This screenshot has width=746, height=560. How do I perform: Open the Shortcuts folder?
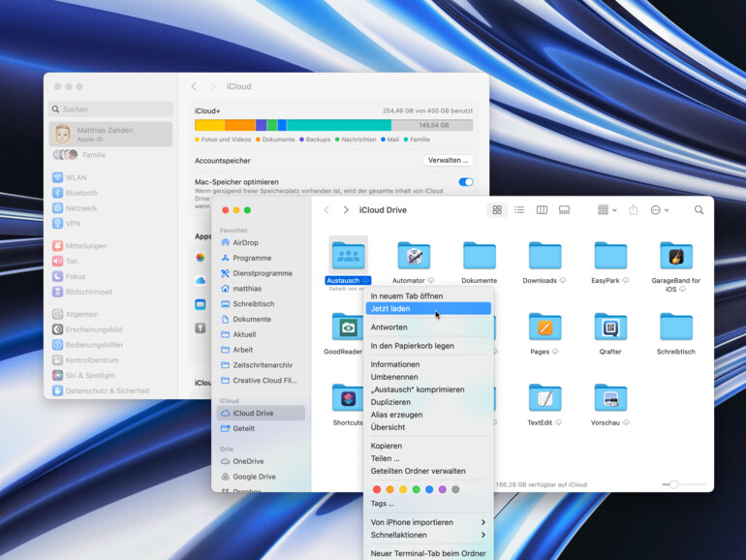347,398
